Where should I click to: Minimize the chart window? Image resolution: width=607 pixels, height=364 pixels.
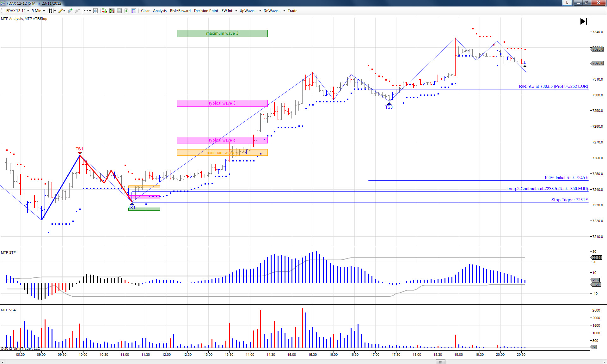578,3
